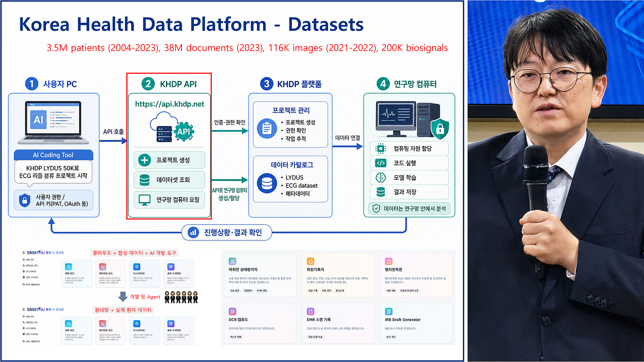
Task: Click the monitor icon beside 연구망 컴퓨터 요청
Action: (x=145, y=200)
